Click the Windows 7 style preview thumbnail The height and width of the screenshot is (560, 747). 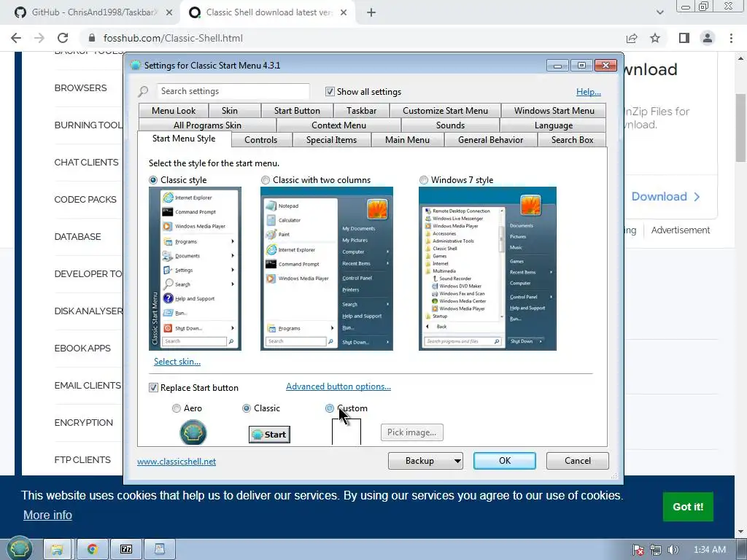(487, 268)
